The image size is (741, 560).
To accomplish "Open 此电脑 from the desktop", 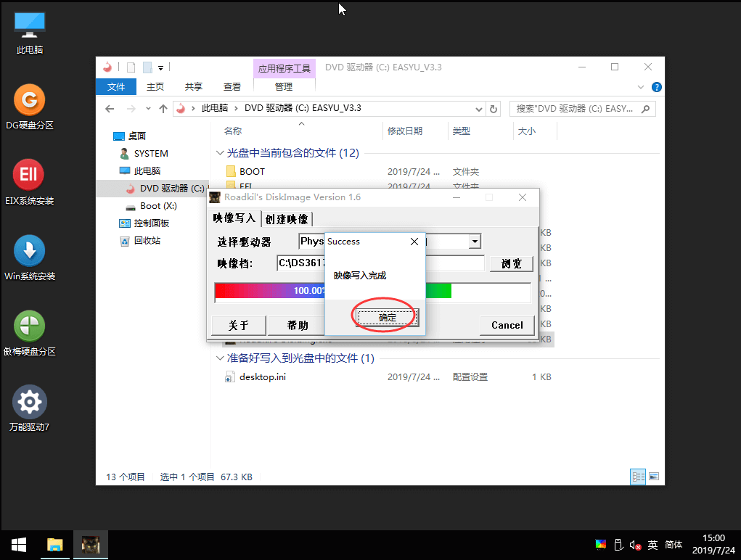I will click(29, 25).
